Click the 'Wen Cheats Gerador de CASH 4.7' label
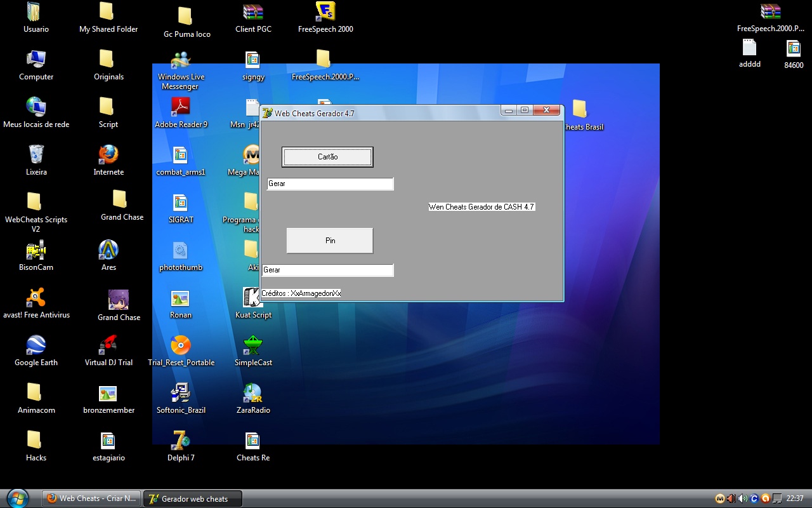Image resolution: width=812 pixels, height=508 pixels. pyautogui.click(x=481, y=207)
